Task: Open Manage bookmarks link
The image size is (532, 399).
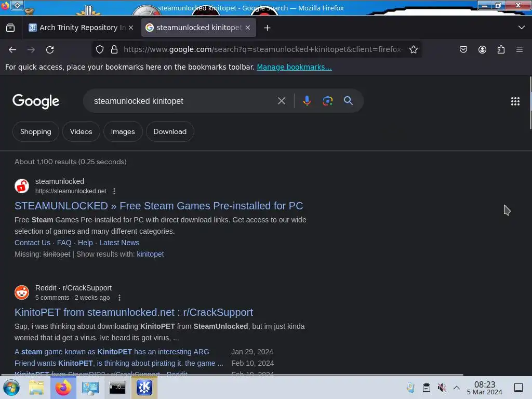Action: pyautogui.click(x=294, y=67)
